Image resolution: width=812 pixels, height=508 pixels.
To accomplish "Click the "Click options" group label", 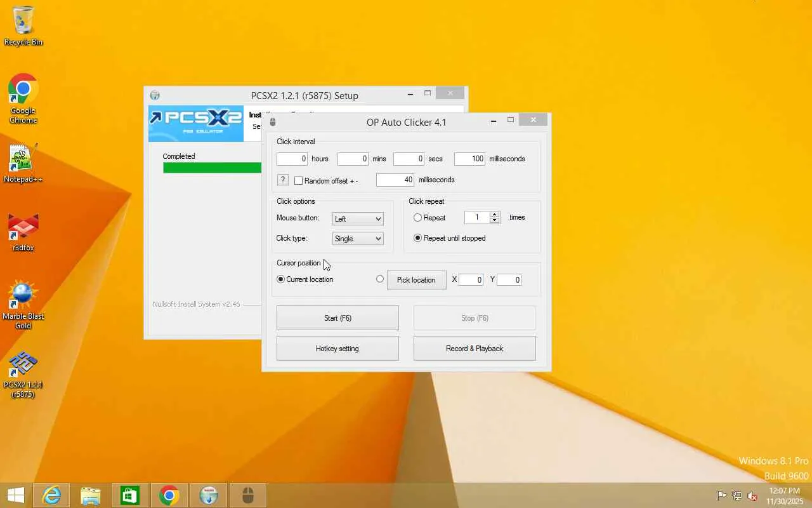I will 296,201.
